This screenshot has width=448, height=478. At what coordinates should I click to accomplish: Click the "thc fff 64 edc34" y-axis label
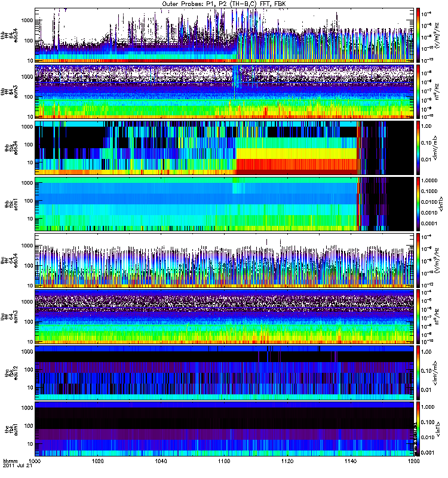(x=10, y=261)
